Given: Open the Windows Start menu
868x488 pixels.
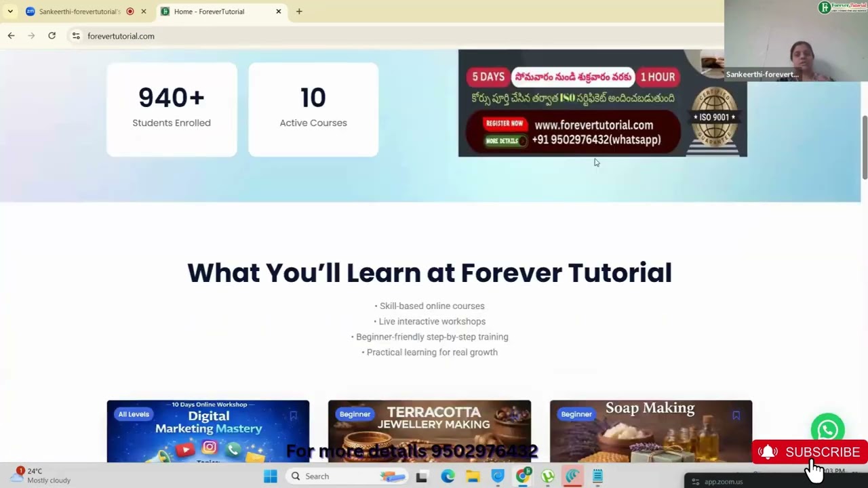Looking at the screenshot, I should (270, 476).
